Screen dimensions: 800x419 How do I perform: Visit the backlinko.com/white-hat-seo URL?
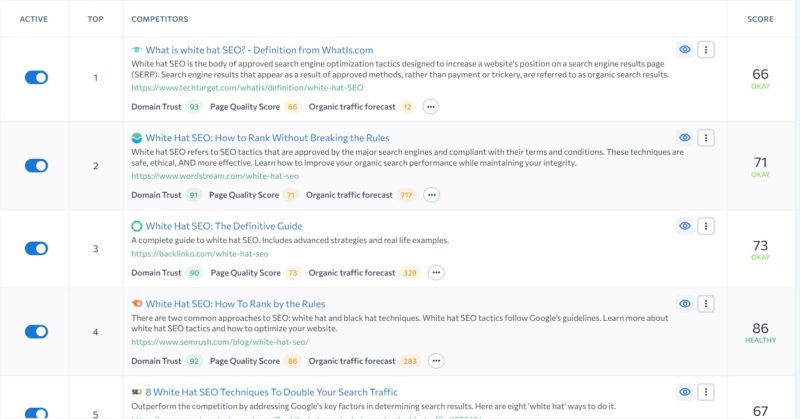tap(199, 254)
